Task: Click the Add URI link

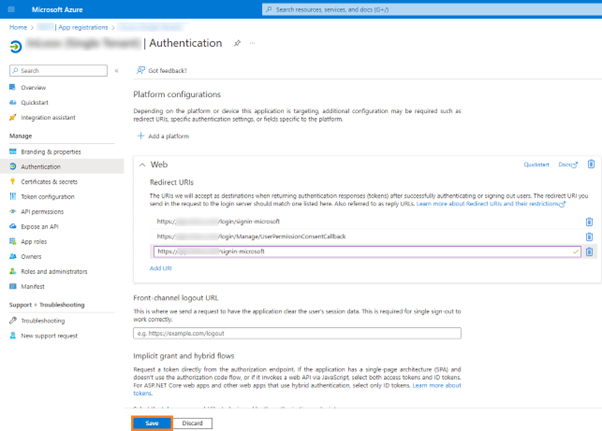Action: pos(160,268)
